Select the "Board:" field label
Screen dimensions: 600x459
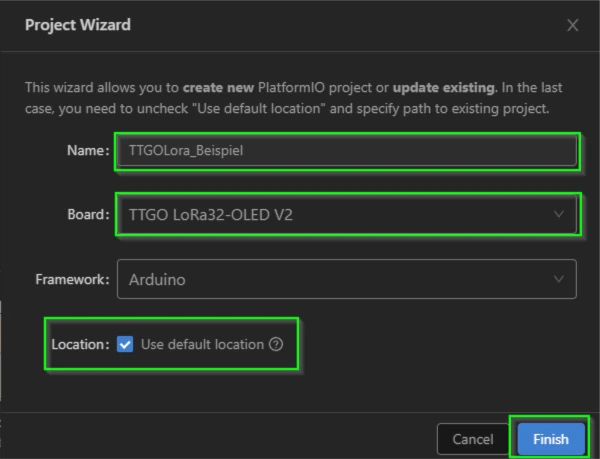[x=88, y=214]
